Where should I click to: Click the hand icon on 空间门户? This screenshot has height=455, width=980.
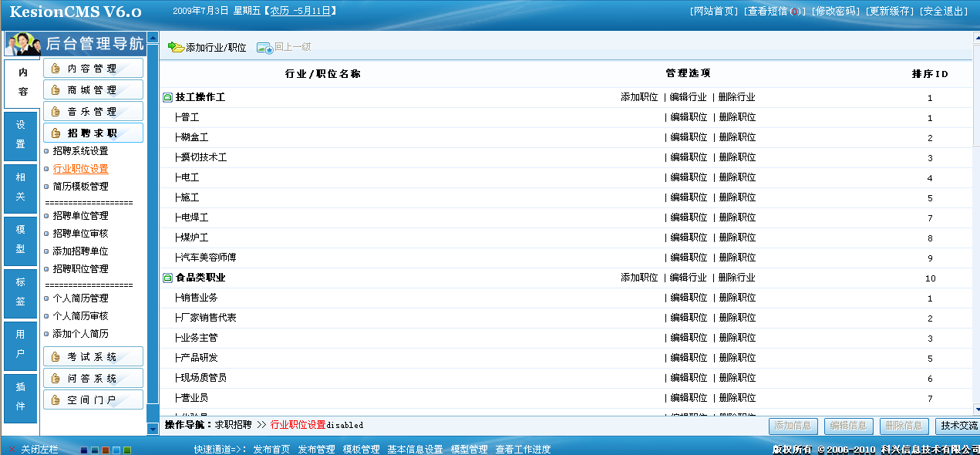56,400
